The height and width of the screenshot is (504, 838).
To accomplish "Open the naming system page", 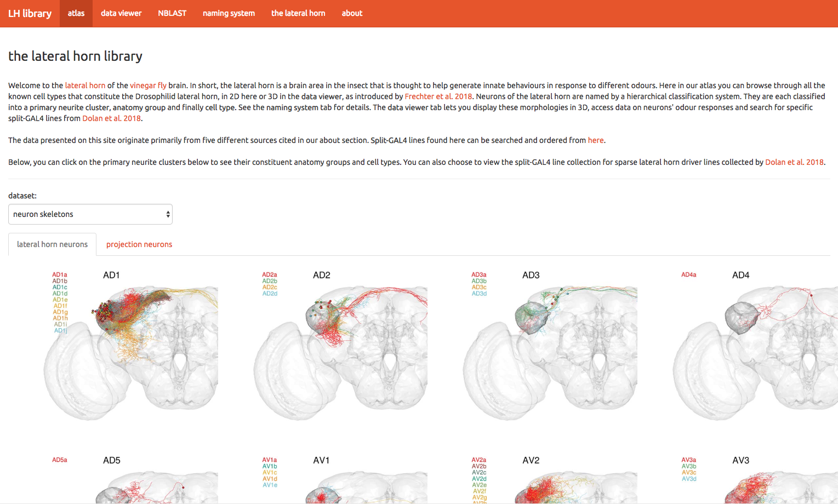I will [229, 13].
